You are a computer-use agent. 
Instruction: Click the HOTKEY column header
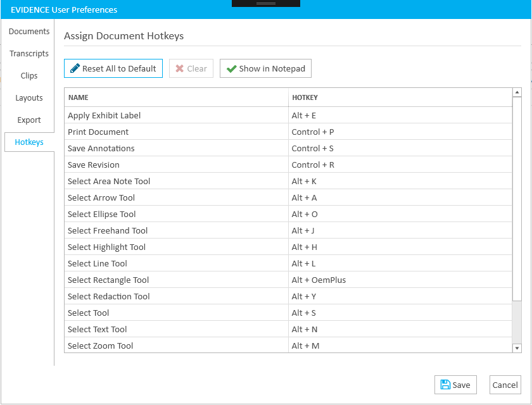(x=305, y=97)
